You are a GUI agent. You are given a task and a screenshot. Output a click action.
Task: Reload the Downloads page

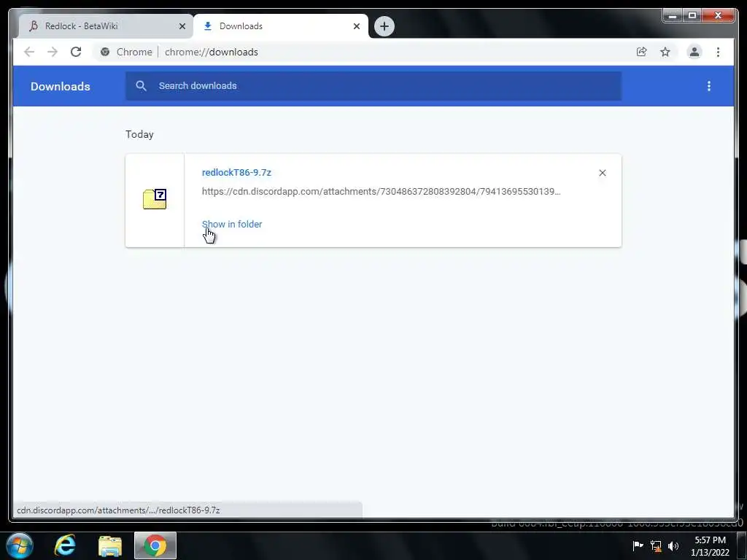tap(76, 52)
